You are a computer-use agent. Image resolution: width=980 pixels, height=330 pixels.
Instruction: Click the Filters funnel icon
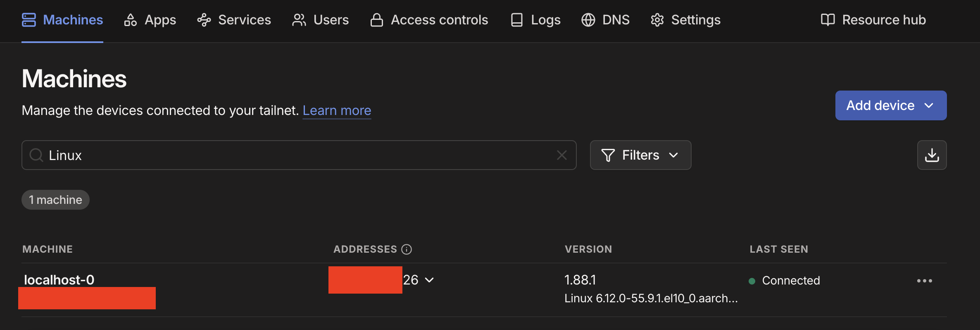(608, 155)
